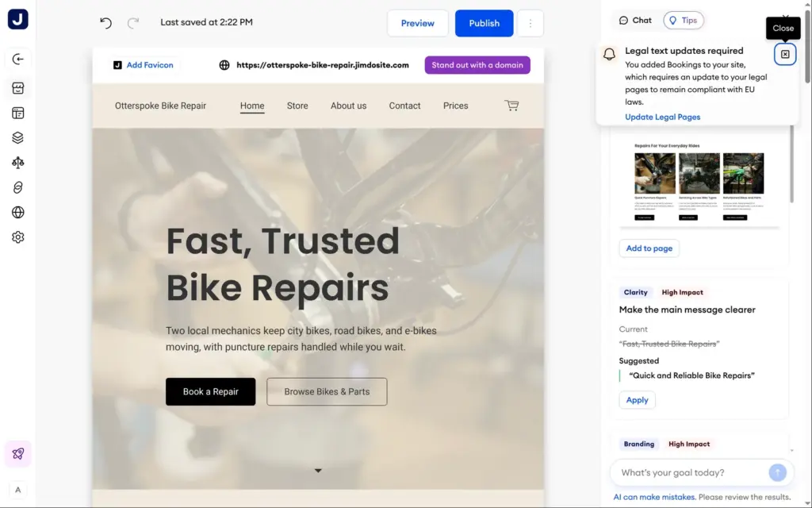Open the legal scales sidebar icon
812x508 pixels.
pos(17,163)
